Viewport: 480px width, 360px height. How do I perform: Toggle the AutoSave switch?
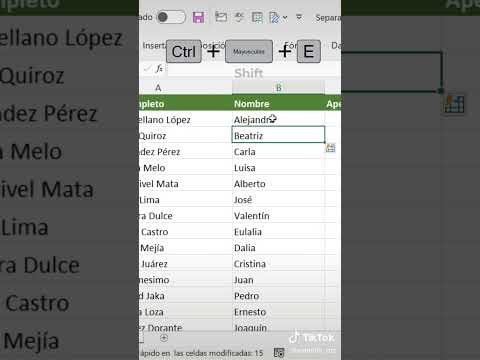click(x=171, y=17)
